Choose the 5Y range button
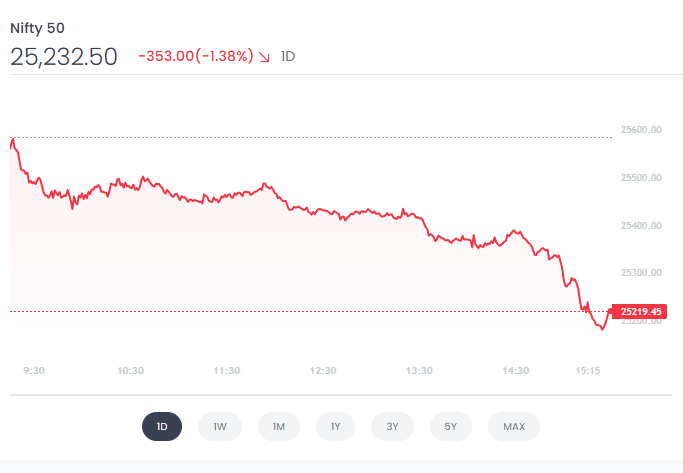 click(451, 427)
